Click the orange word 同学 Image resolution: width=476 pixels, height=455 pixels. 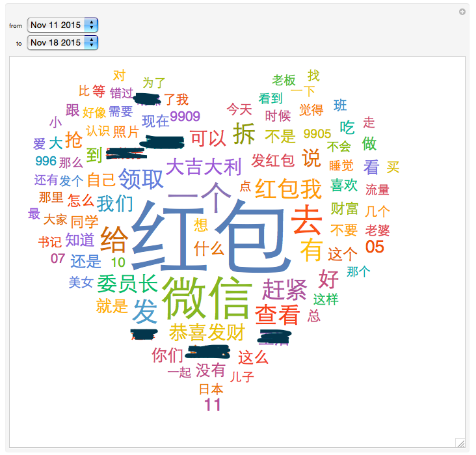click(x=85, y=221)
